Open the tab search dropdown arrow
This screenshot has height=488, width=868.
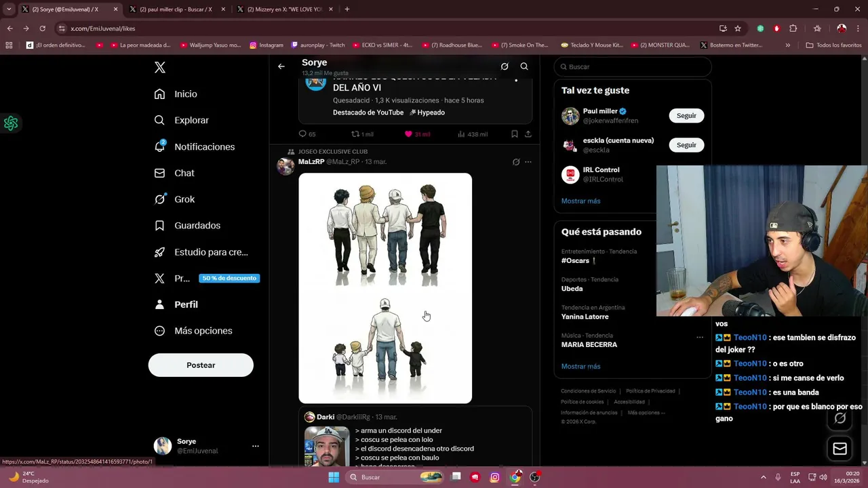[x=9, y=9]
